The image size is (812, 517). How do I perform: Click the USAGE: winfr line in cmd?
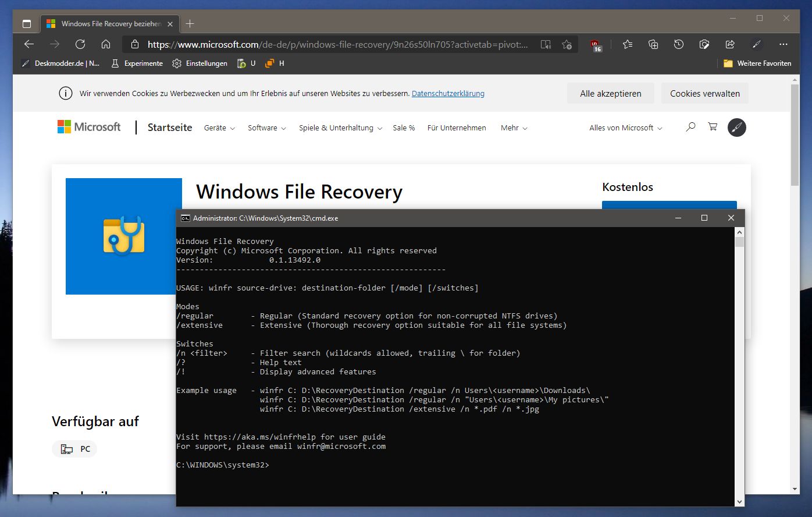click(327, 288)
